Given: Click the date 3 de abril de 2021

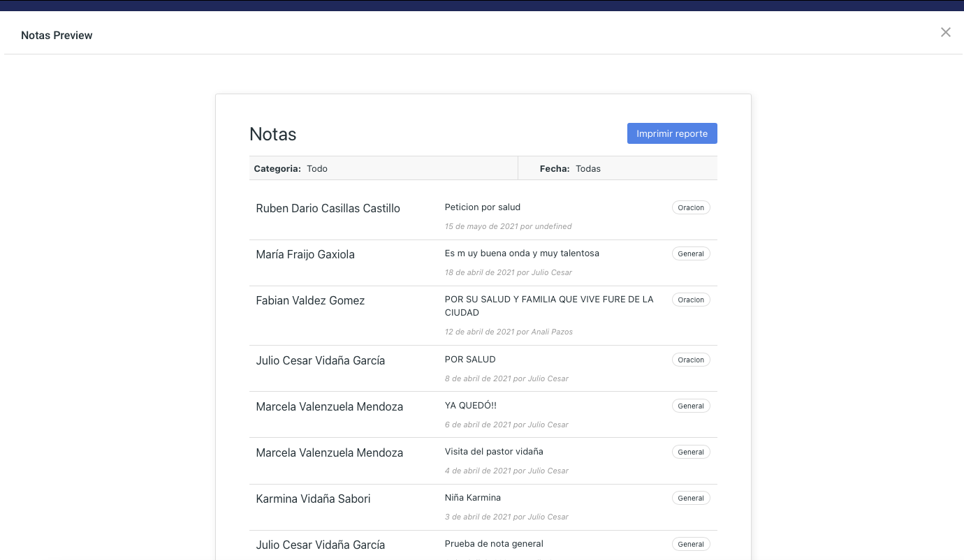Looking at the screenshot, I should click(x=506, y=517).
